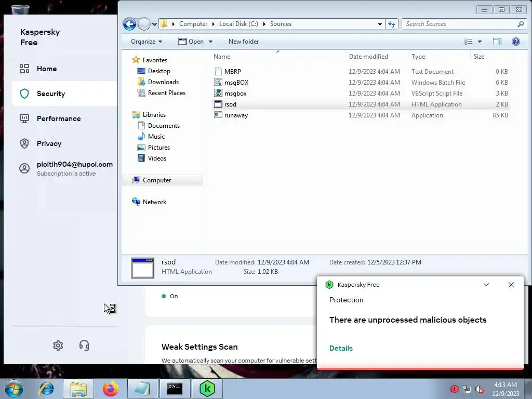Open Music library
This screenshot has width=532, height=399.
156,137
